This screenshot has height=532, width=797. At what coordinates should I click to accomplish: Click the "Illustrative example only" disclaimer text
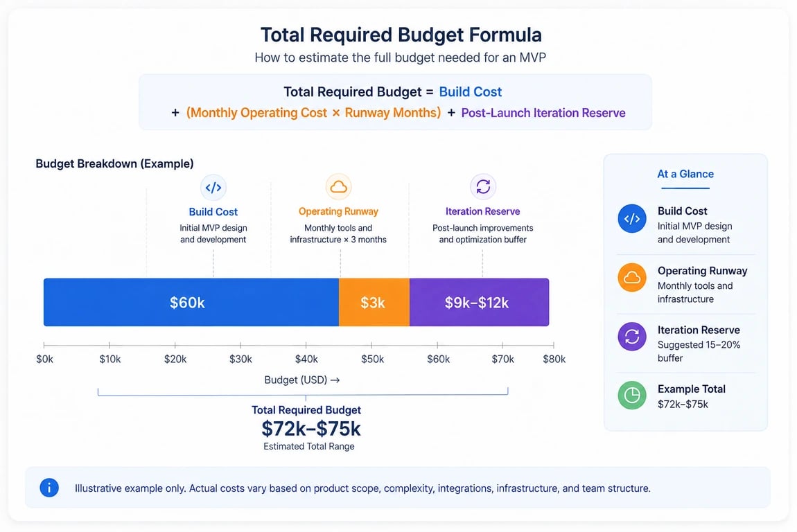[x=363, y=488]
